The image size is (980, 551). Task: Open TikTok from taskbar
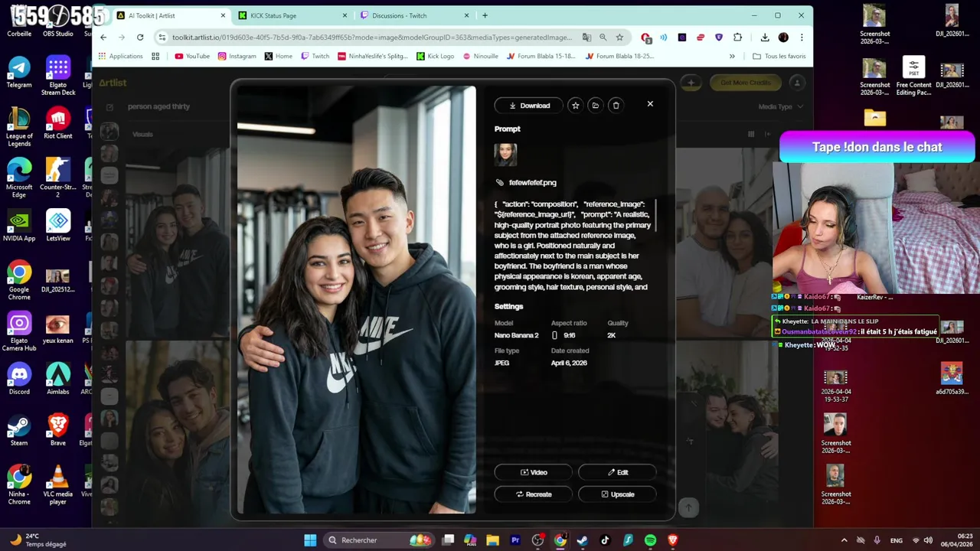pyautogui.click(x=605, y=540)
